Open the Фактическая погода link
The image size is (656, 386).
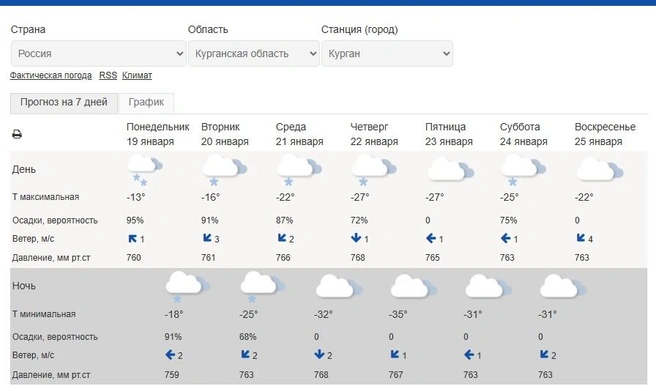(x=51, y=75)
